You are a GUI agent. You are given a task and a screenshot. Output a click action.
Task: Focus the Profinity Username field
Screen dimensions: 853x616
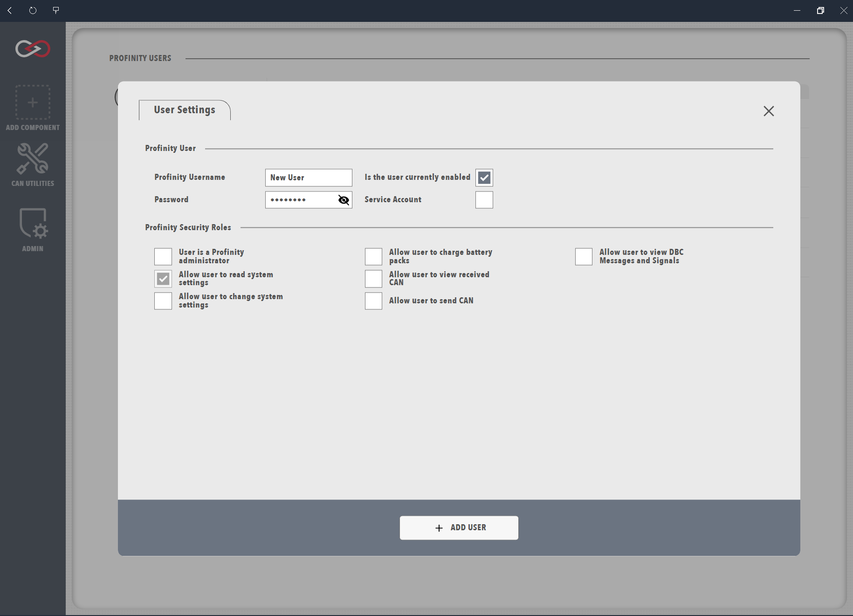click(309, 178)
